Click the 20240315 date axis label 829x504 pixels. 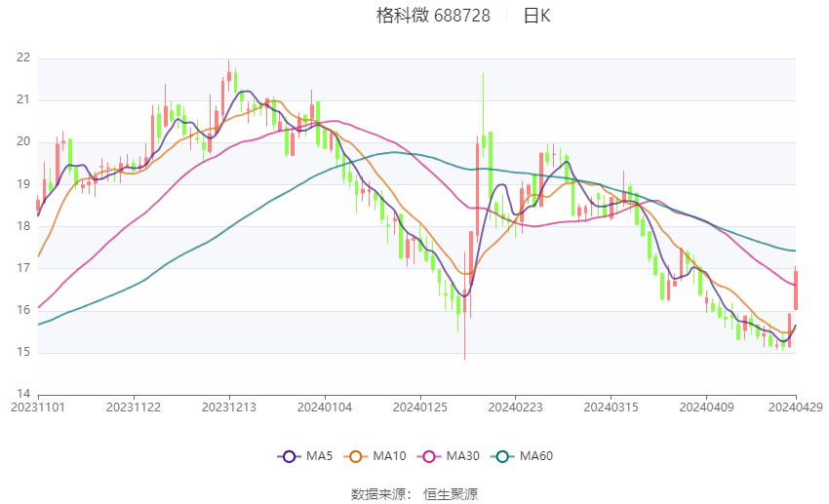pos(612,407)
